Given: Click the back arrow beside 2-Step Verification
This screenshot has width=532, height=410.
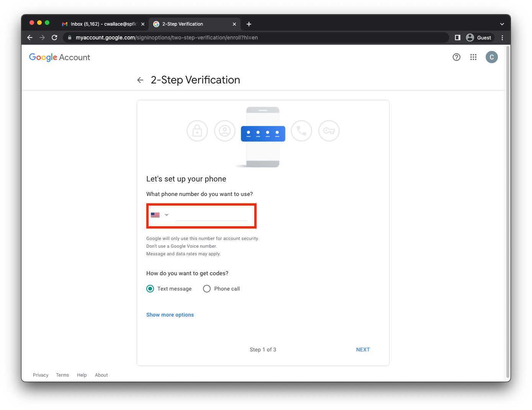Looking at the screenshot, I should [x=140, y=80].
